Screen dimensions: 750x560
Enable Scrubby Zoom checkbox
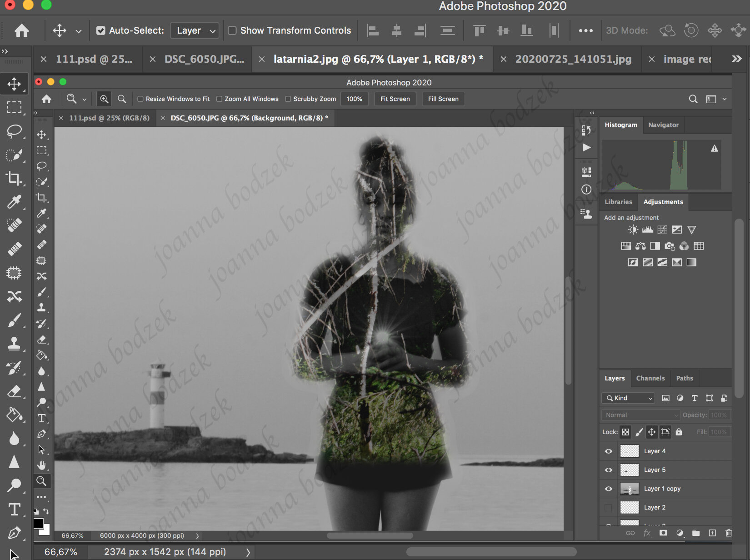[x=288, y=99]
